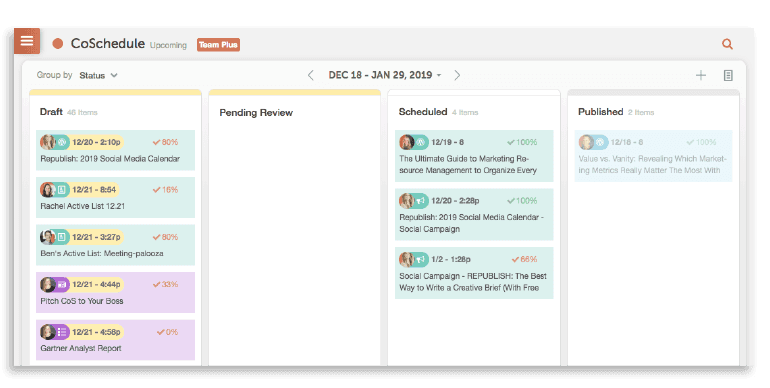
Task: Click the WordPress icon on the 12/19 card
Action: [421, 142]
